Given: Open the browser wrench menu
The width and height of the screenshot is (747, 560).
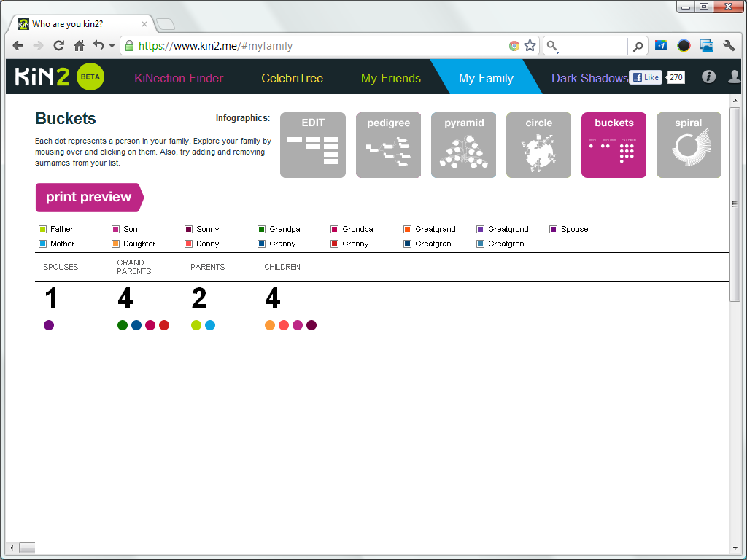Looking at the screenshot, I should [728, 46].
